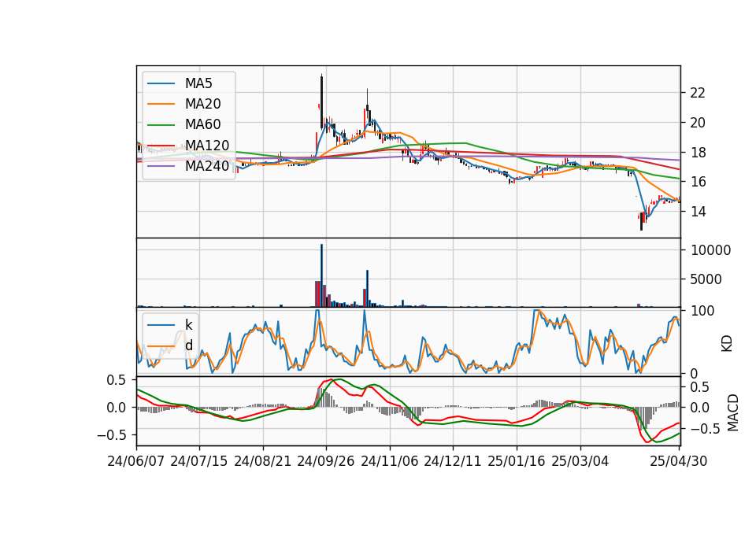The image size is (756, 543).
Task: Click the highest candlestick peak above 22
Action: click(321, 102)
